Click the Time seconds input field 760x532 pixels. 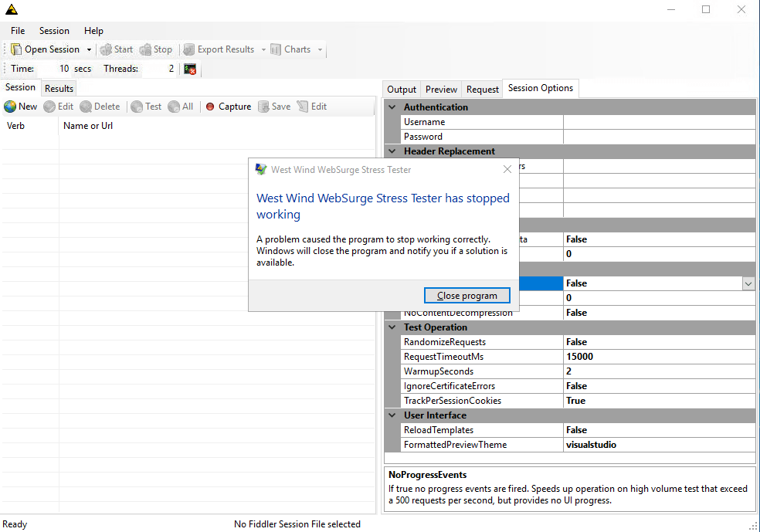[54, 69]
